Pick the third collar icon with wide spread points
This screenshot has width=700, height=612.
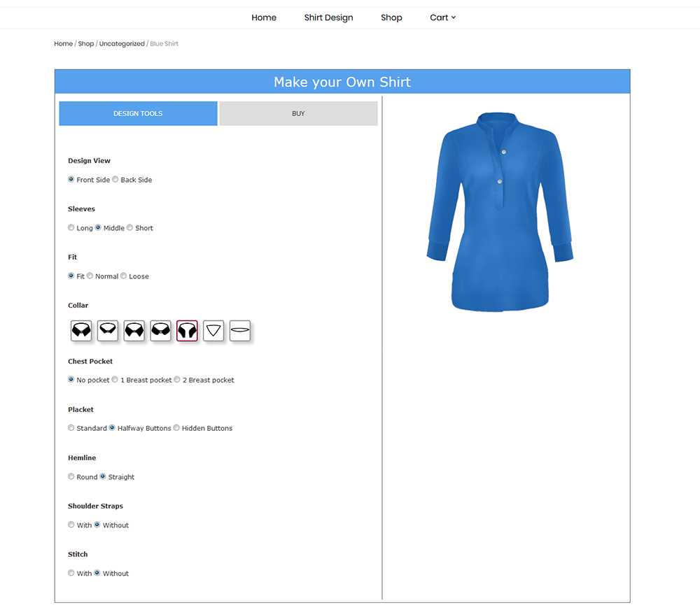[x=134, y=331]
